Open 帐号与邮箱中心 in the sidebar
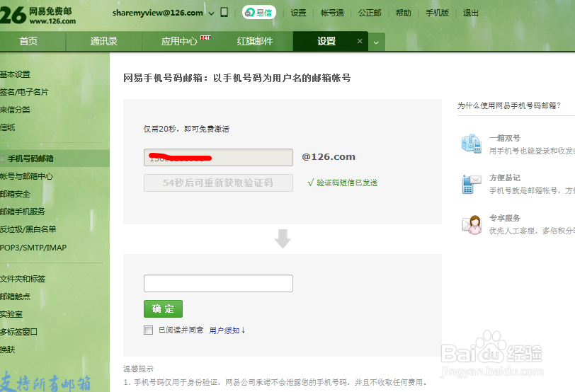Screen dimensions: 575x392 [26, 176]
